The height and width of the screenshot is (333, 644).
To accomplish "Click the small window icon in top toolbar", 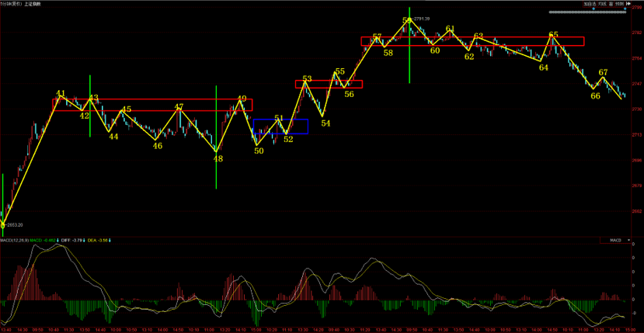I will pos(612,4).
